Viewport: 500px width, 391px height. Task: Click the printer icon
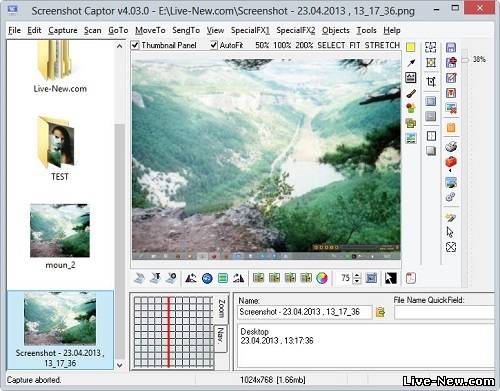coord(451,146)
